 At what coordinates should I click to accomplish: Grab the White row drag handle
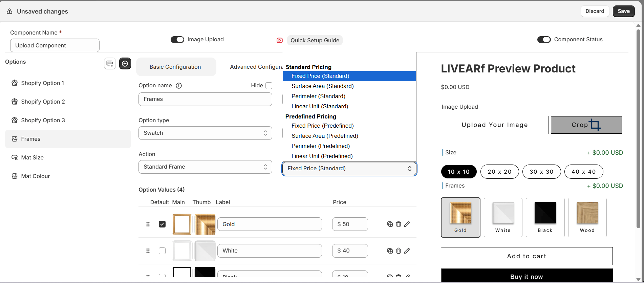[148, 251]
